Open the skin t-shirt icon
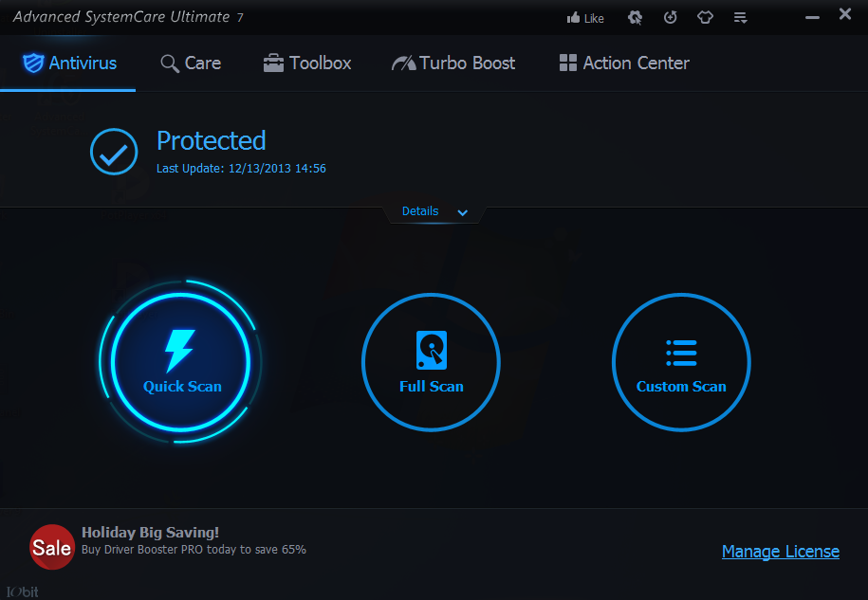This screenshot has width=868, height=600. tap(705, 18)
